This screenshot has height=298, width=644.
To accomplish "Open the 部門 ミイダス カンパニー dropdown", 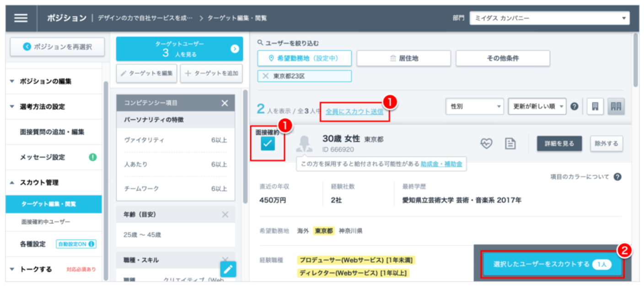I will (550, 18).
